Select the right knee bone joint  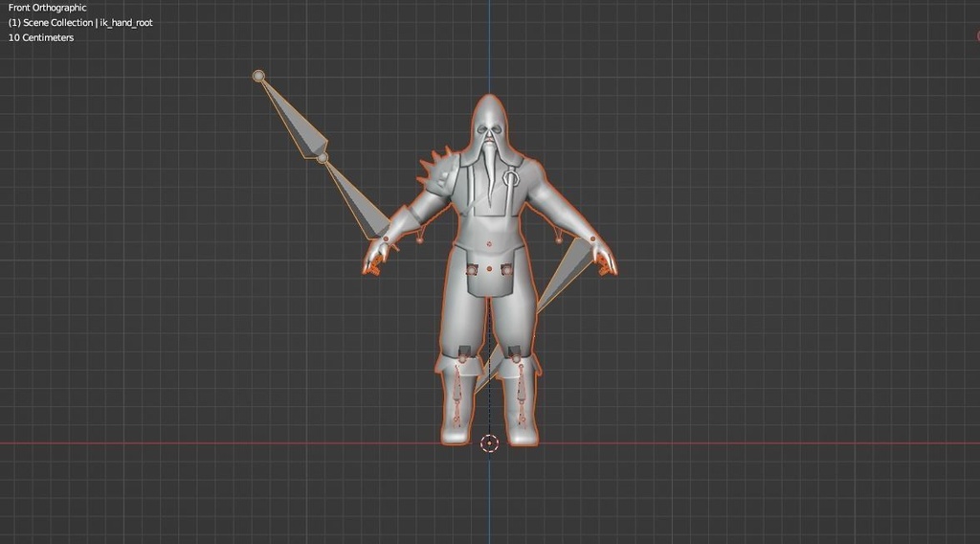point(516,359)
